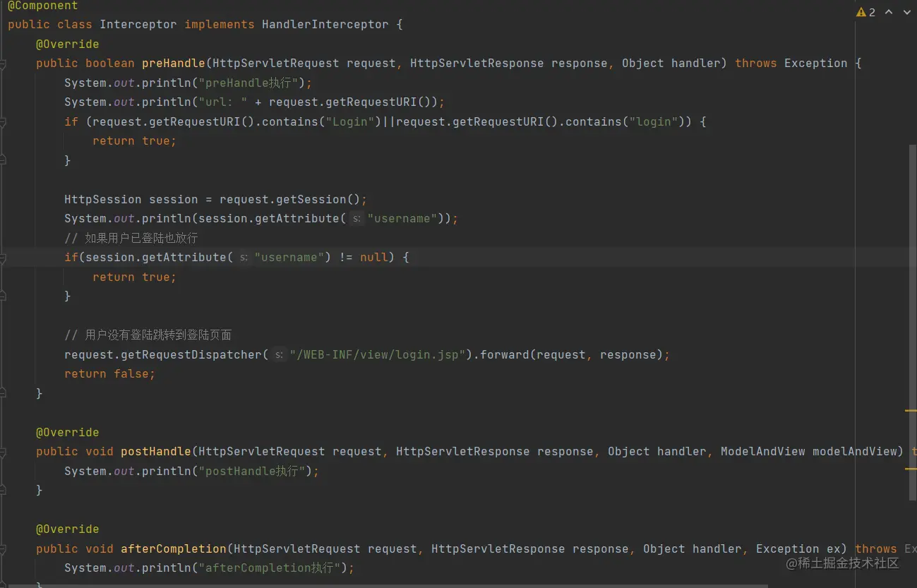Collapse the afterCompletion method fold marker
Screen dimensions: 917x588
point(3,549)
